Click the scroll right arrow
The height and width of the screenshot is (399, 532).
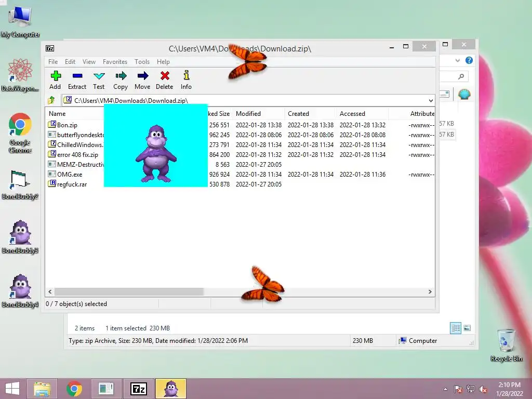[430, 291]
